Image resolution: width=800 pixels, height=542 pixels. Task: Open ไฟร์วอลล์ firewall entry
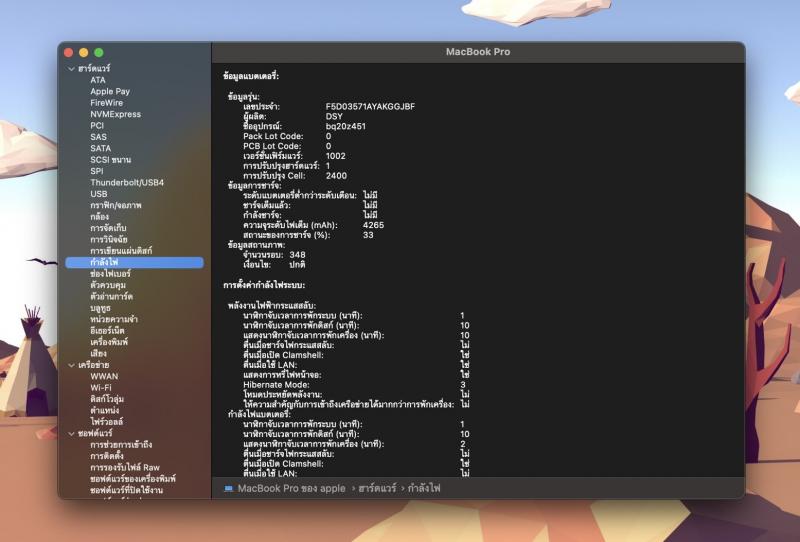[107, 422]
